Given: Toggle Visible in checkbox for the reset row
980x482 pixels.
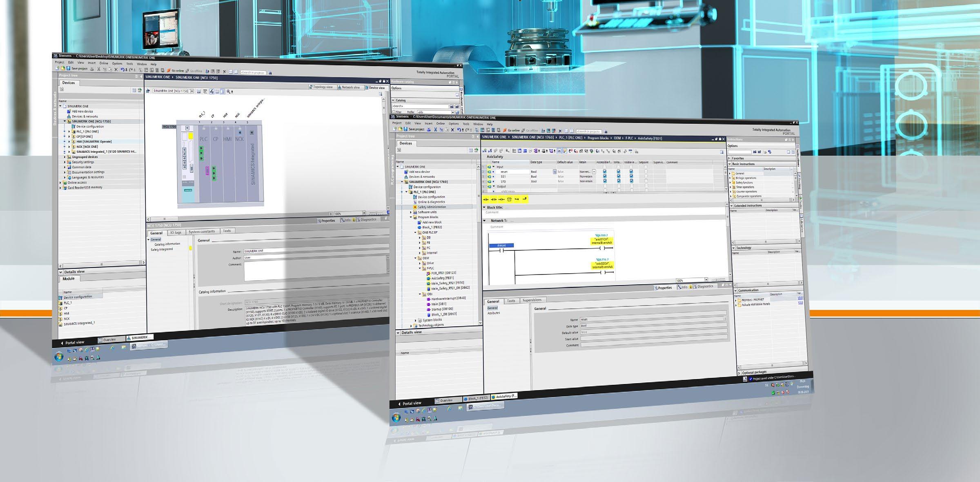Looking at the screenshot, I should 631,172.
